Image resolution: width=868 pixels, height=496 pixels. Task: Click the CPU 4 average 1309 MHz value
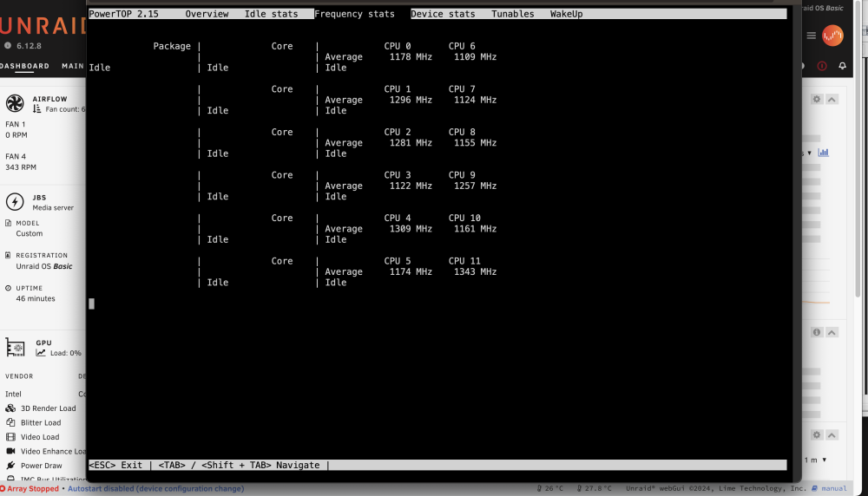(411, 229)
